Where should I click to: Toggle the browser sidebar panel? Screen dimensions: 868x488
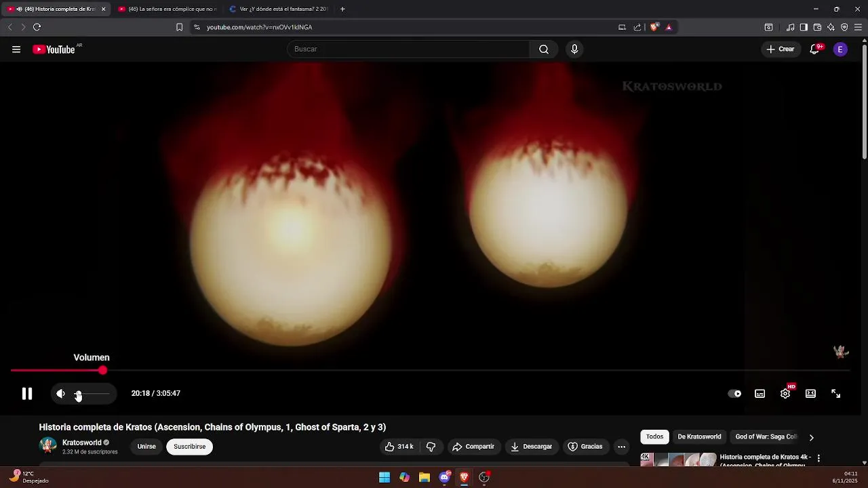point(804,27)
